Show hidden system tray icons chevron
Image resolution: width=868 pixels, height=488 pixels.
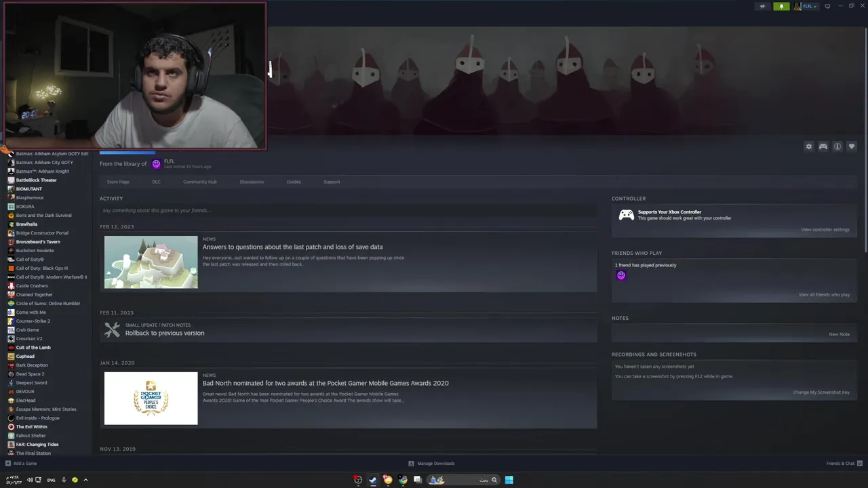coord(85,480)
